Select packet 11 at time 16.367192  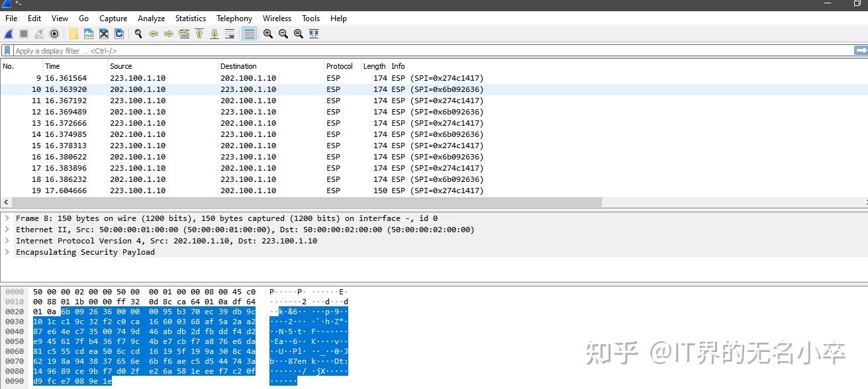point(434,101)
